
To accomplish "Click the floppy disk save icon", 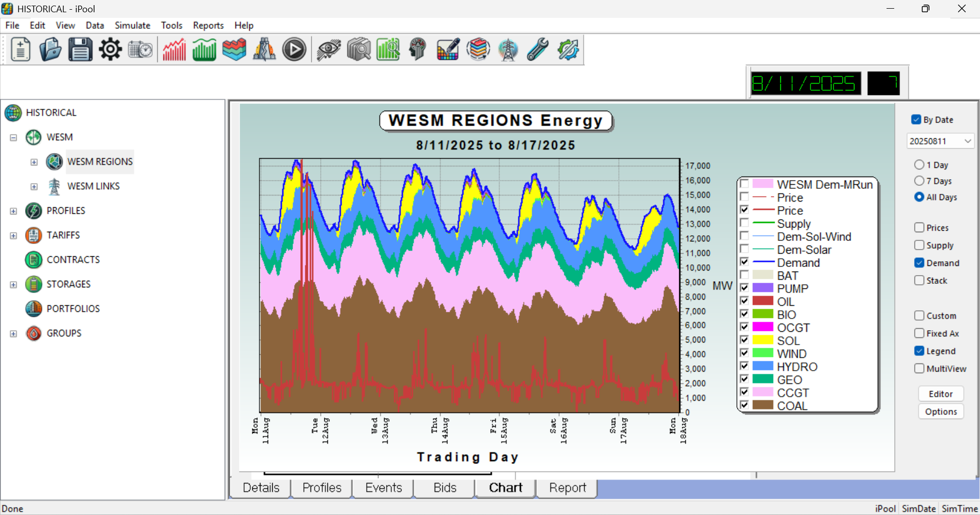I will pos(80,50).
